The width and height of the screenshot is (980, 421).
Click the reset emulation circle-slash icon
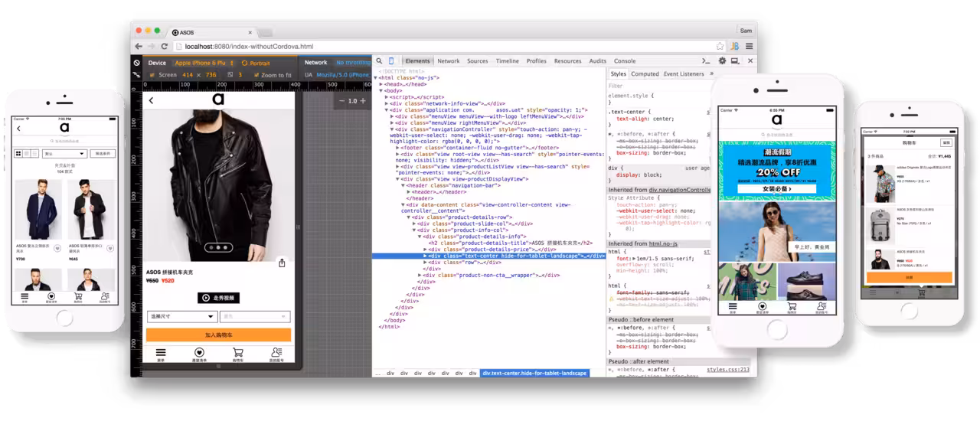click(136, 63)
